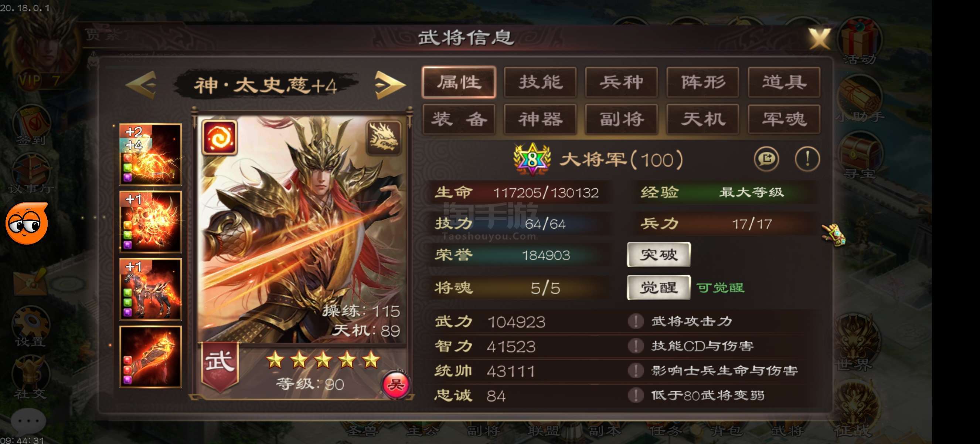The width and height of the screenshot is (980, 444).
Task: Click the orange mascot floating assistant icon
Action: pyautogui.click(x=27, y=223)
